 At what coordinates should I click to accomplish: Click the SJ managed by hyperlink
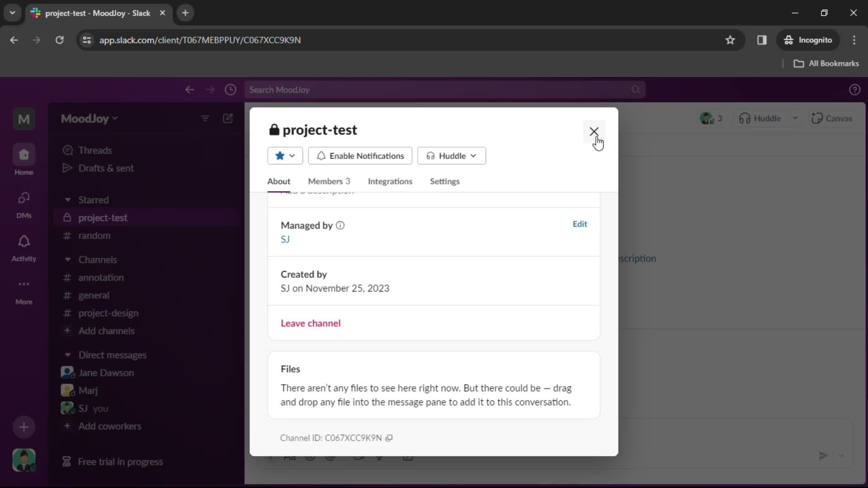(x=285, y=239)
